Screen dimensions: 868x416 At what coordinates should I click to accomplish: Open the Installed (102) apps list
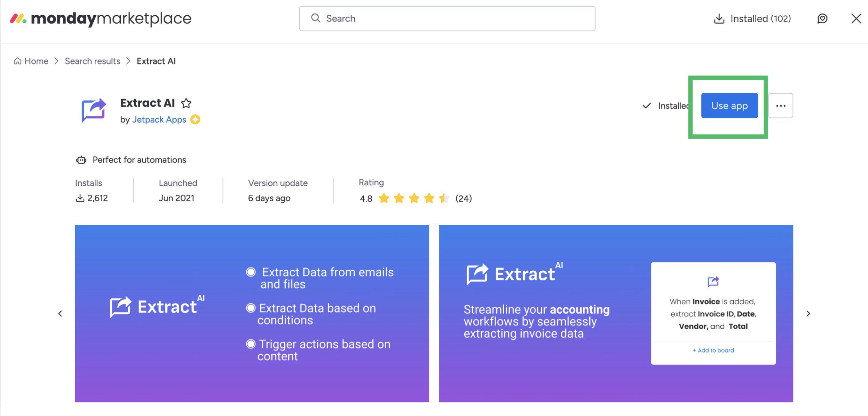tap(752, 18)
